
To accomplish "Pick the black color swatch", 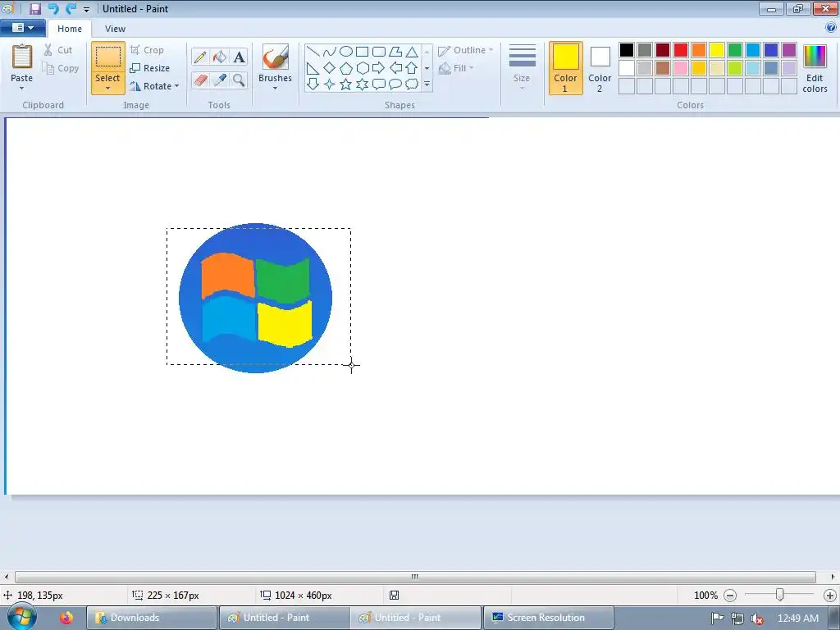I will [626, 50].
